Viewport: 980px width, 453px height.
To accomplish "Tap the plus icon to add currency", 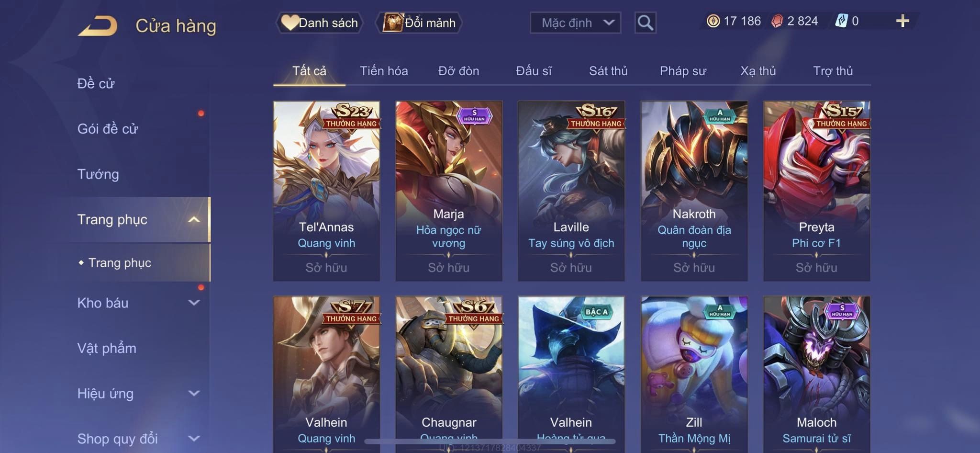I will coord(902,21).
